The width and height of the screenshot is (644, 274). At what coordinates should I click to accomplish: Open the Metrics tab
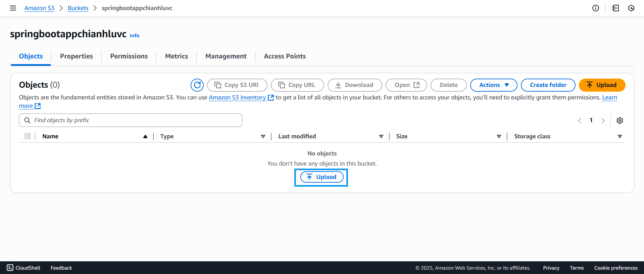click(x=177, y=56)
